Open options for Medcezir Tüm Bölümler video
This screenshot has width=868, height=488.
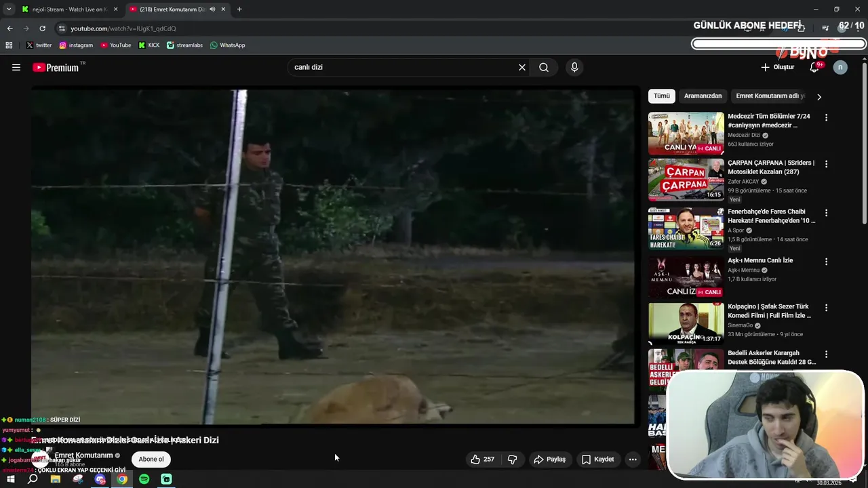(x=826, y=117)
